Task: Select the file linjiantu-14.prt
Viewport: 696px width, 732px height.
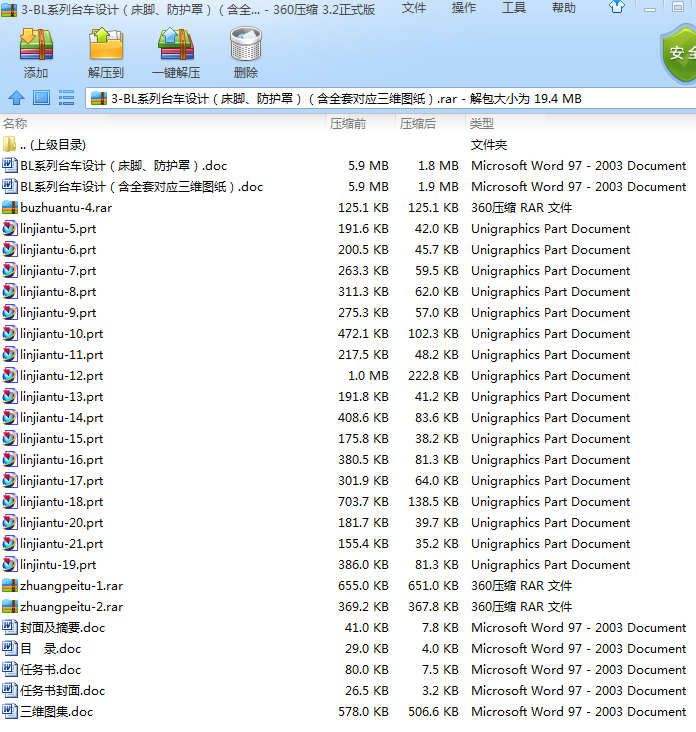Action: coord(62,418)
